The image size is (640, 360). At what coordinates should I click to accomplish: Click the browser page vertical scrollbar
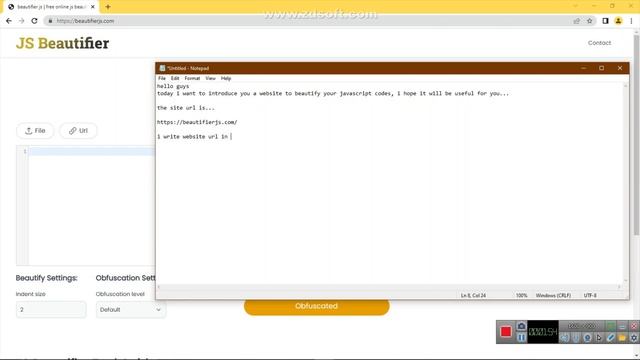click(636, 135)
